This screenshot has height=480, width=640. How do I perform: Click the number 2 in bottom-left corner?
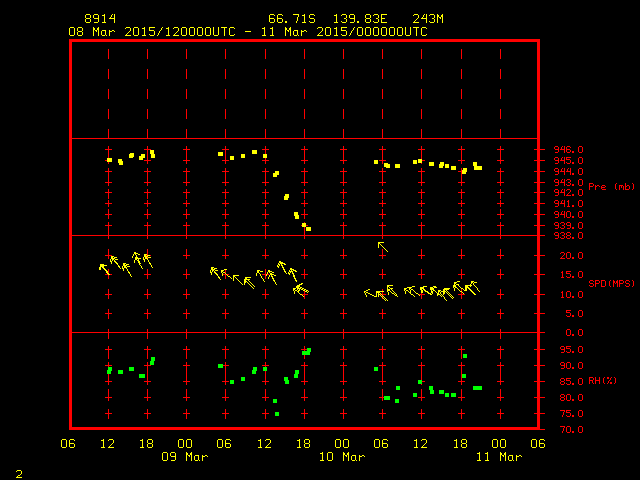(18, 471)
